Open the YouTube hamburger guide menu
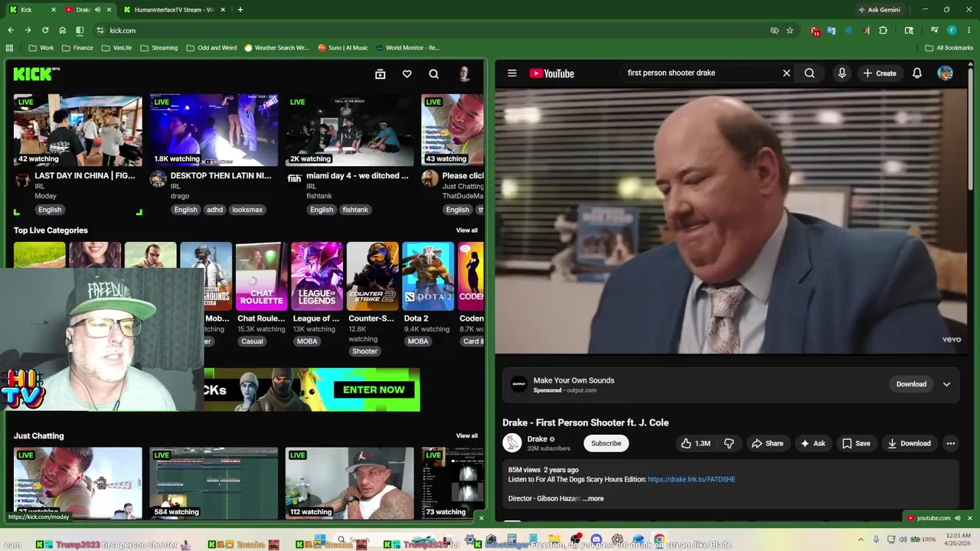Screen dimensions: 980x551 tap(512, 73)
